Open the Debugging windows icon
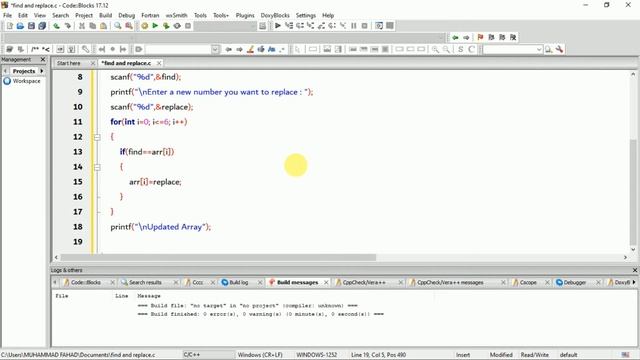640x360 pixels. [x=379, y=26]
